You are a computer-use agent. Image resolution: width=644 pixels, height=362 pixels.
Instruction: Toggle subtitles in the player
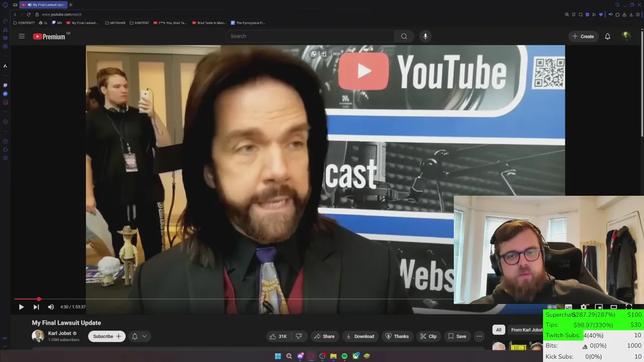[569, 307]
